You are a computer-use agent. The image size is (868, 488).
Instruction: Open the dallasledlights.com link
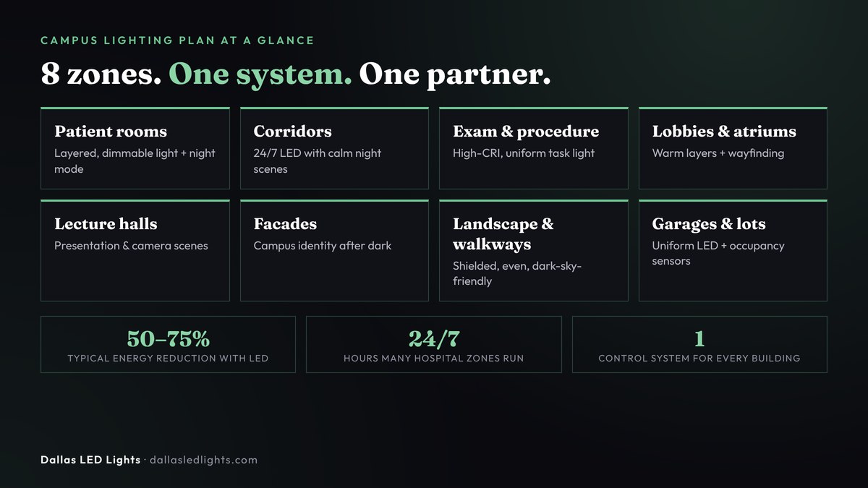point(203,460)
